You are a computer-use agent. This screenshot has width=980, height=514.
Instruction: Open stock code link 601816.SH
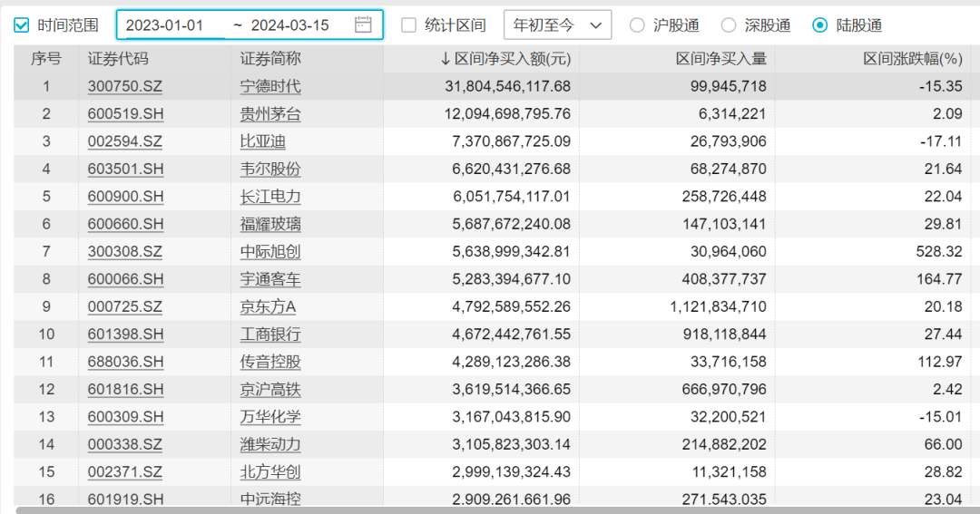(125, 389)
